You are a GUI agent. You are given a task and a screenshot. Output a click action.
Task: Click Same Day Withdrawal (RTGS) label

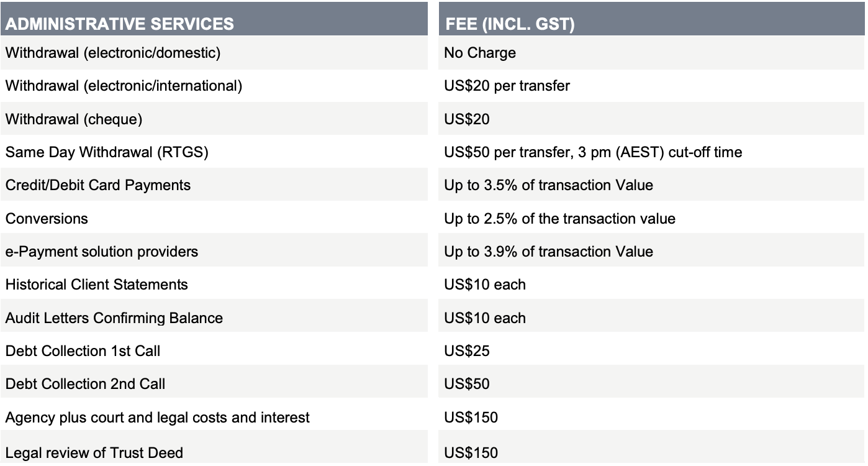(107, 152)
